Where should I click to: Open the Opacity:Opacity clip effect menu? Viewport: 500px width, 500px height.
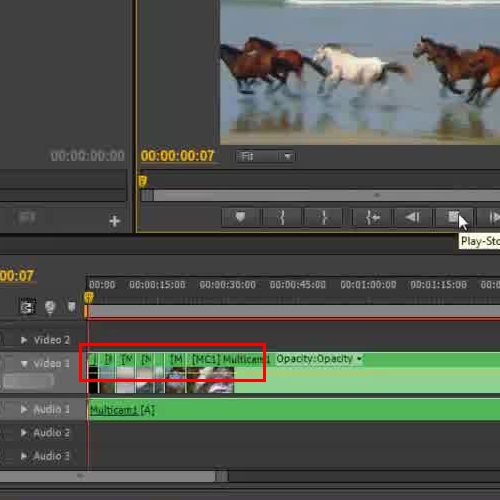(319, 359)
